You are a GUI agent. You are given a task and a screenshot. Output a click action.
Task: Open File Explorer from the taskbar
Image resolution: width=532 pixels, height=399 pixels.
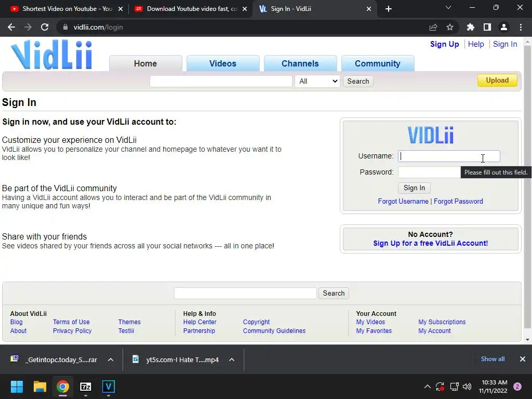point(39,387)
